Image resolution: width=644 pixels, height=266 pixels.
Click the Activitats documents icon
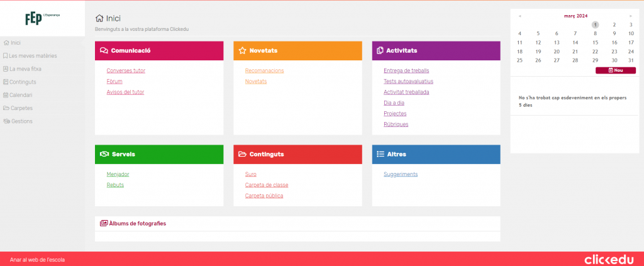(x=380, y=51)
